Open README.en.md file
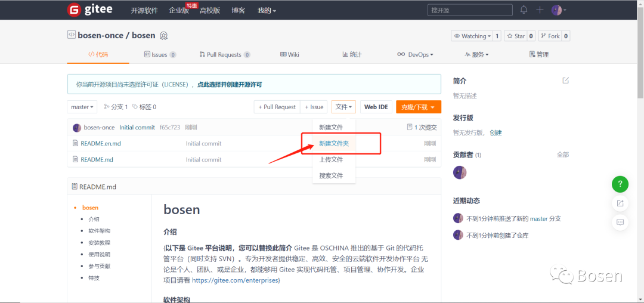This screenshot has height=303, width=644. [x=101, y=143]
